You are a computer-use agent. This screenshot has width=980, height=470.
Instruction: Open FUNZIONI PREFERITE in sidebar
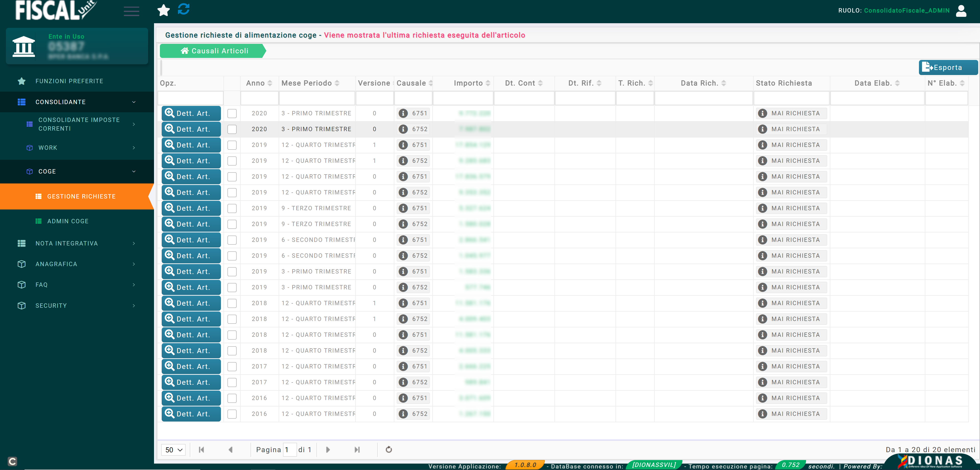click(69, 81)
